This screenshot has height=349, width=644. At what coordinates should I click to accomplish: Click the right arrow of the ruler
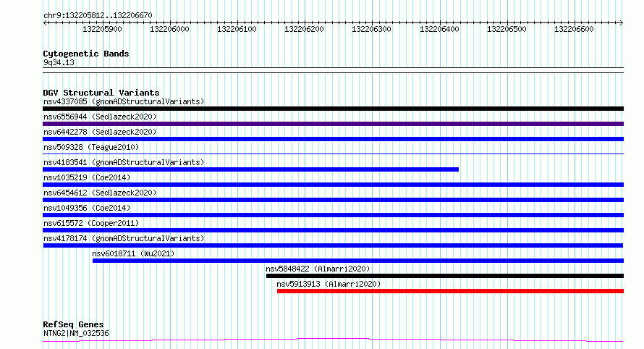(x=622, y=22)
